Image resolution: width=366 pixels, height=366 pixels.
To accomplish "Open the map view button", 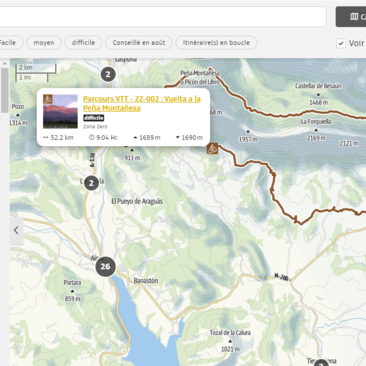I will click(x=351, y=16).
